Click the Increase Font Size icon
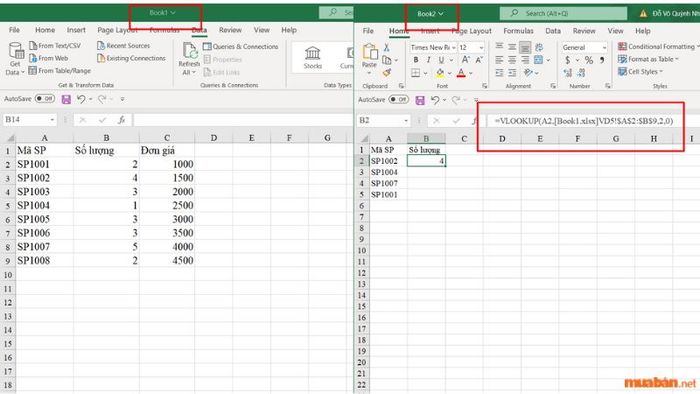This screenshot has height=394, width=700. [x=466, y=60]
